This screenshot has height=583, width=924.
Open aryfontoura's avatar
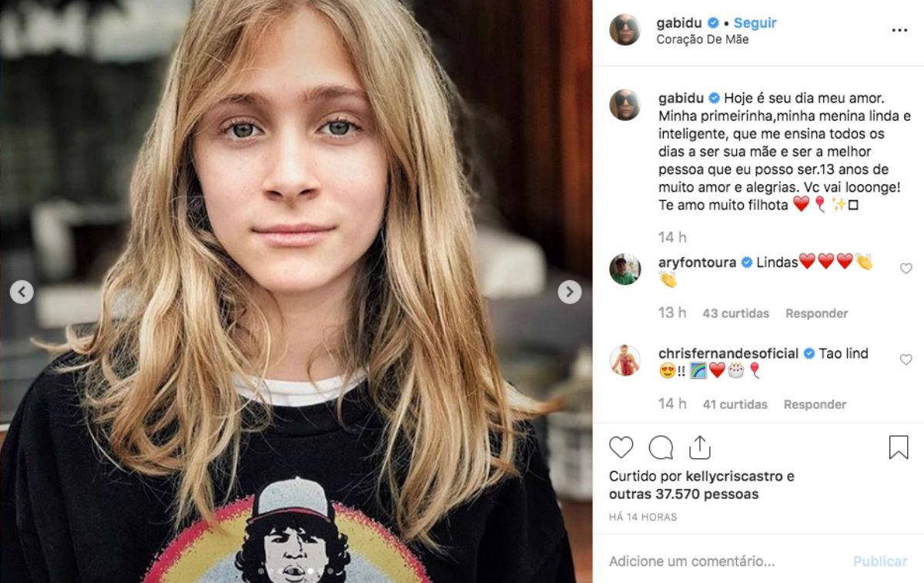(624, 269)
